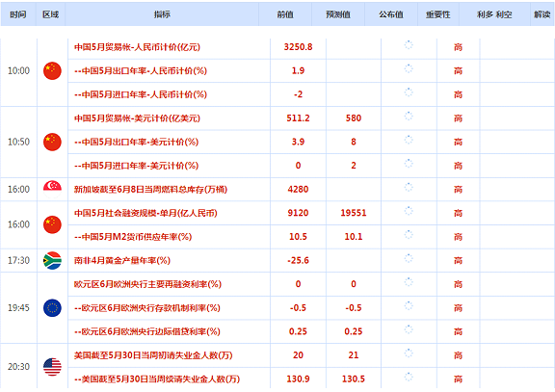The height and width of the screenshot is (392, 555).
Task: Click 高 importance for 南非黄金产量 row
Action: [x=458, y=261]
